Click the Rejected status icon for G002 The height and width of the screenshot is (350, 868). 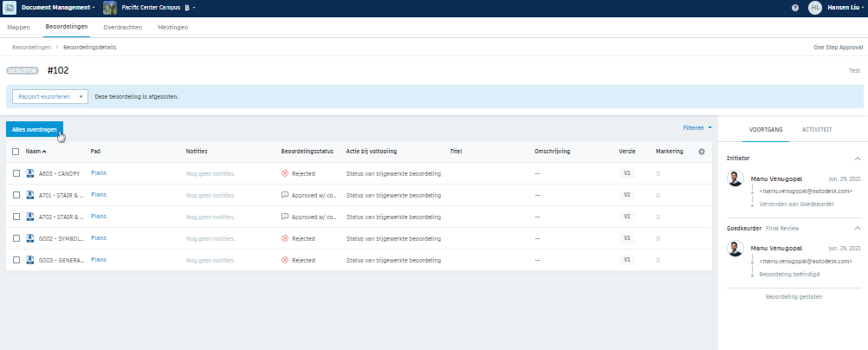(x=285, y=239)
